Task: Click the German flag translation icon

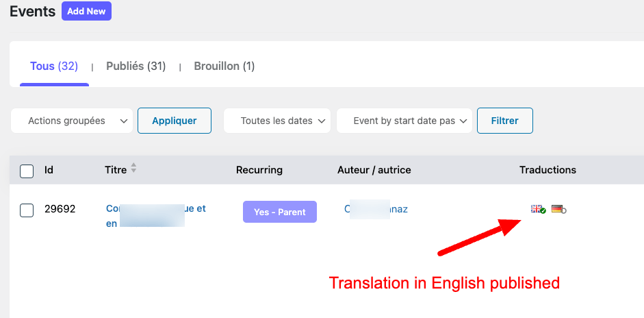Action: [558, 209]
